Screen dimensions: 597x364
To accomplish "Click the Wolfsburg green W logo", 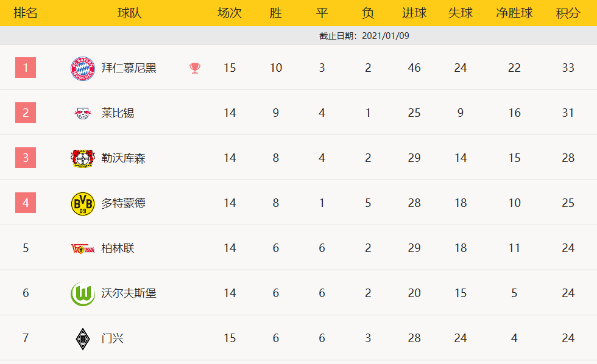I will click(82, 293).
